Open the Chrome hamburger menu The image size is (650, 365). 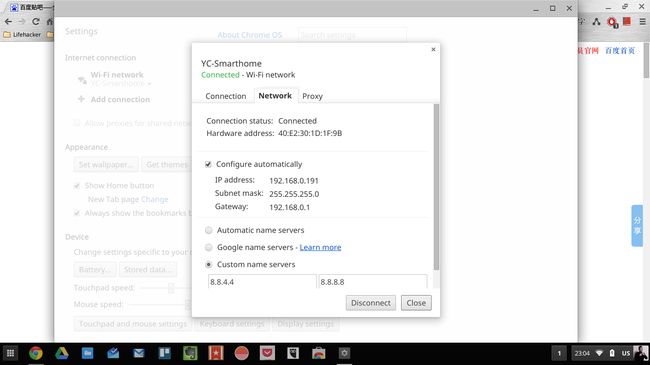coord(642,22)
